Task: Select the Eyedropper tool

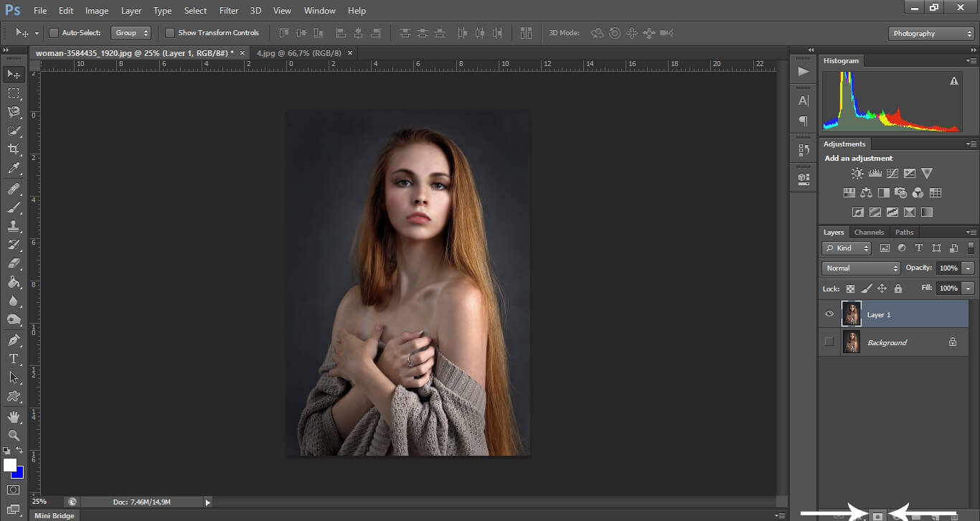Action: 14,169
